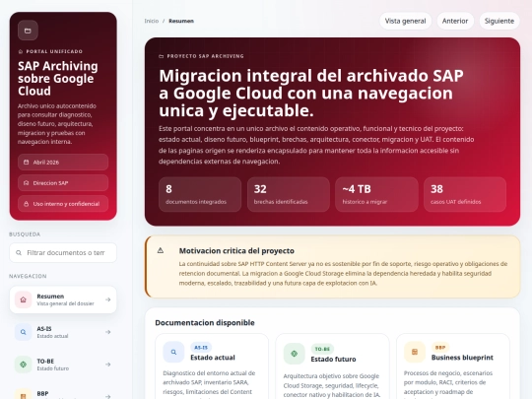Viewport: 532px width, 399px height.
Task: Click the ~4 TB historico a migrar stat
Action: (x=376, y=194)
